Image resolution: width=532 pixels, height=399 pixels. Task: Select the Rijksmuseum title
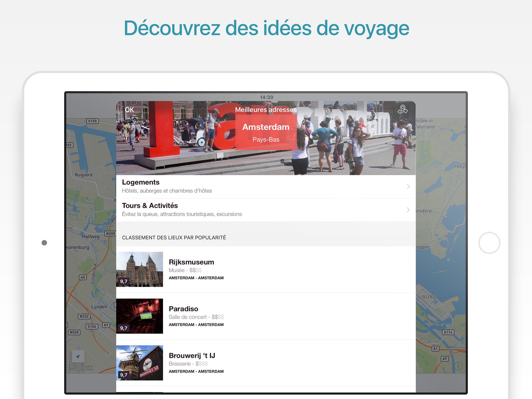[191, 262]
